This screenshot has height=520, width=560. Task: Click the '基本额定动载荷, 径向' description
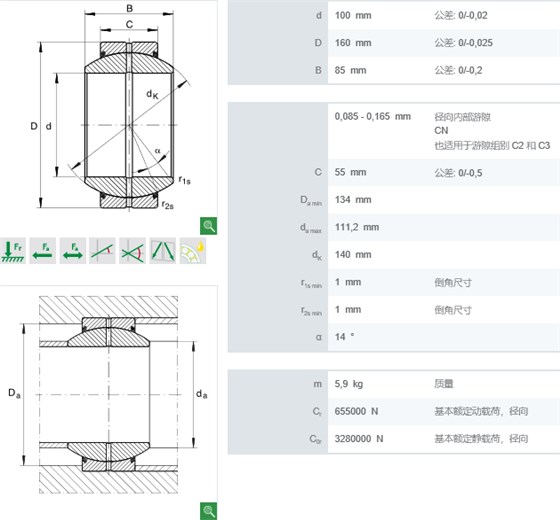pyautogui.click(x=481, y=411)
